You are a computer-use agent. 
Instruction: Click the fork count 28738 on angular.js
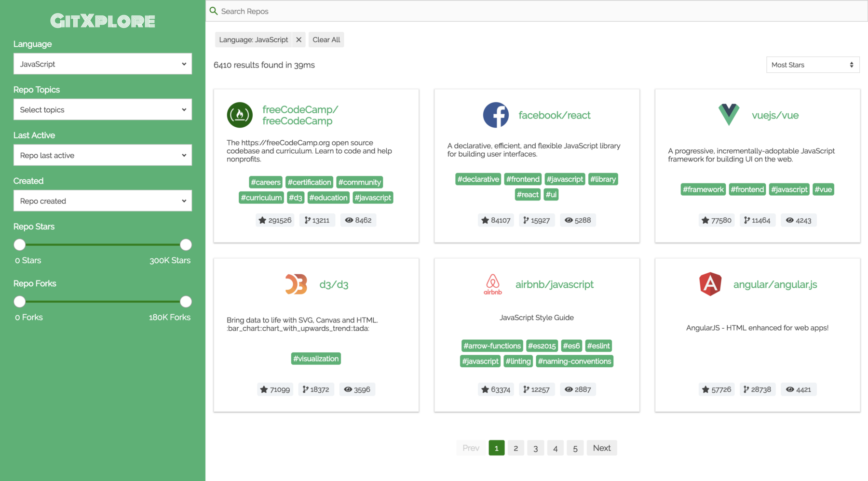click(x=757, y=389)
